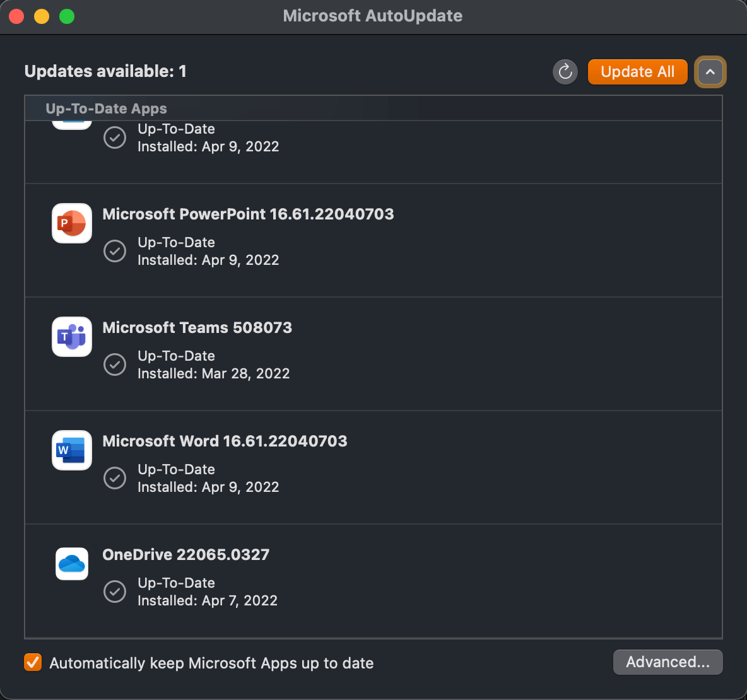Click the OneDrive cloud icon
747x700 pixels.
point(72,564)
